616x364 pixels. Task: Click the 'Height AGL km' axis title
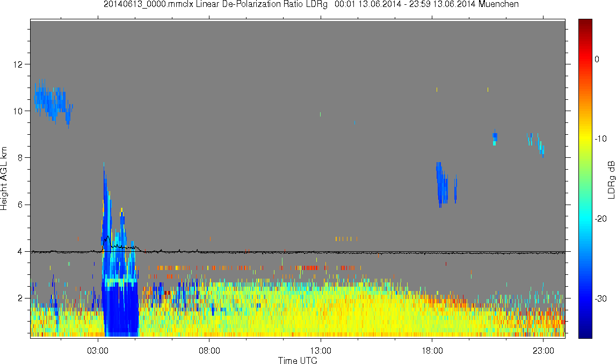tap(4, 179)
